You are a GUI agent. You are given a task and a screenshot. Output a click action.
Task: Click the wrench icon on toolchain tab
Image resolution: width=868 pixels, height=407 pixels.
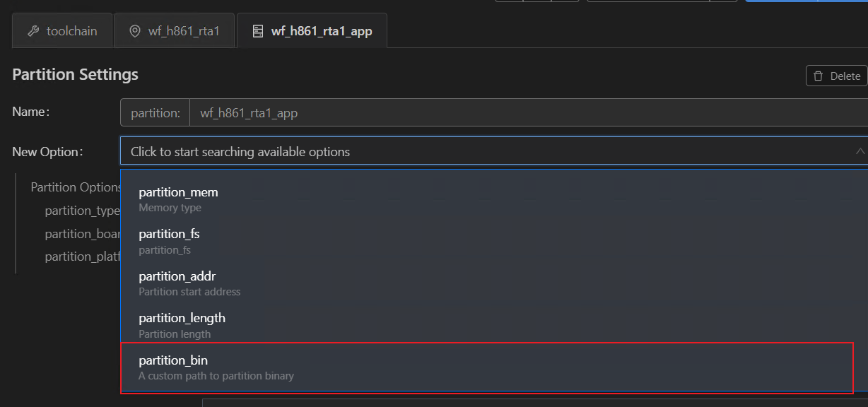33,31
